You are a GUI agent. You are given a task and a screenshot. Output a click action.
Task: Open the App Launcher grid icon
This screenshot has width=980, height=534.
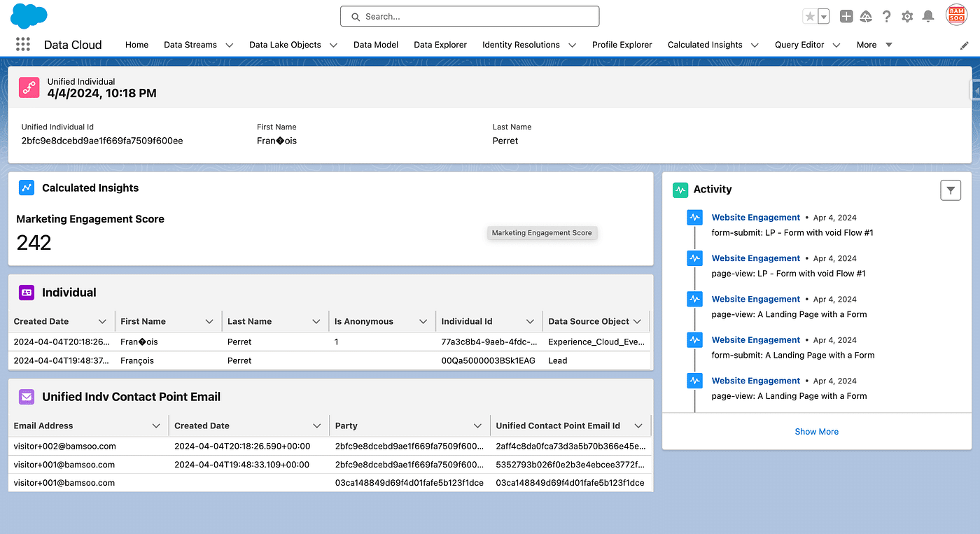[x=23, y=45]
